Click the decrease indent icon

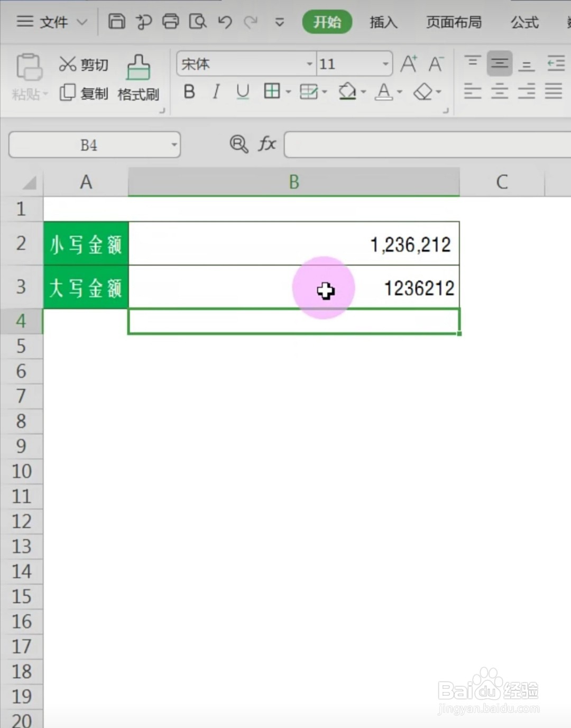click(x=555, y=63)
